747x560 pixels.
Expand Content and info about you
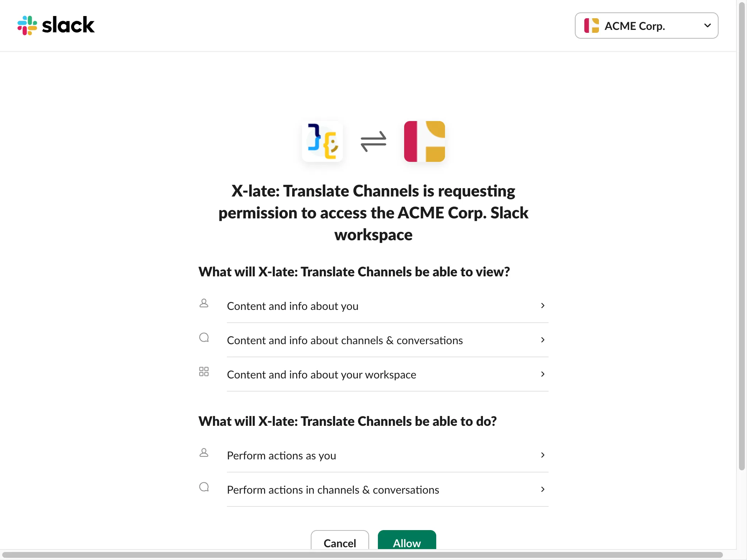(387, 306)
